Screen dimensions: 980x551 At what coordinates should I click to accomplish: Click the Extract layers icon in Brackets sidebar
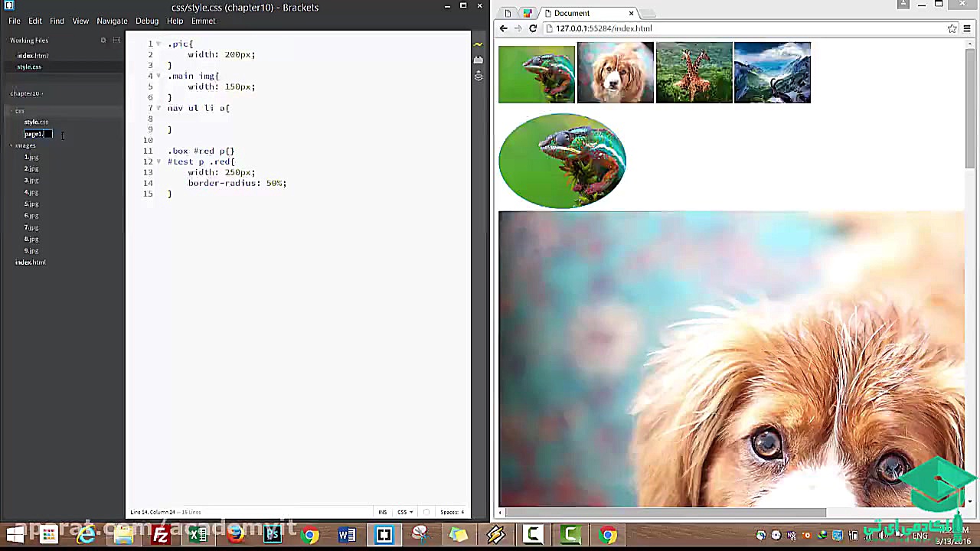pos(479,76)
